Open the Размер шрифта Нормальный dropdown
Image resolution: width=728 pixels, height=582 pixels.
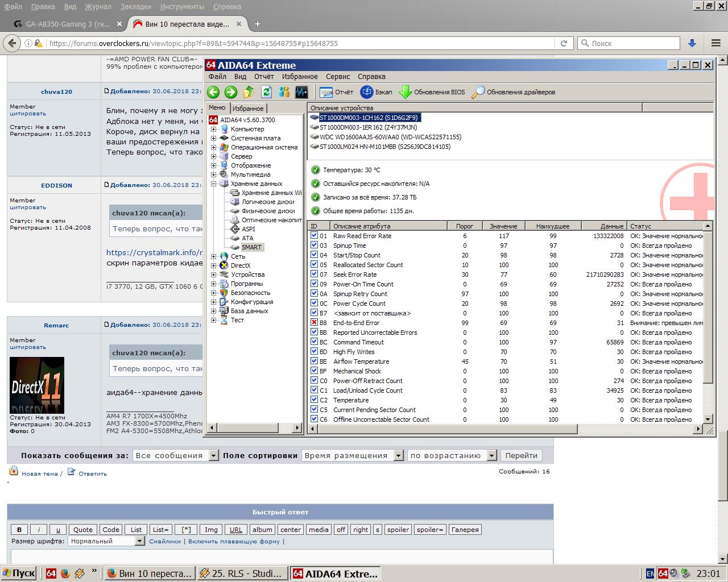click(106, 541)
